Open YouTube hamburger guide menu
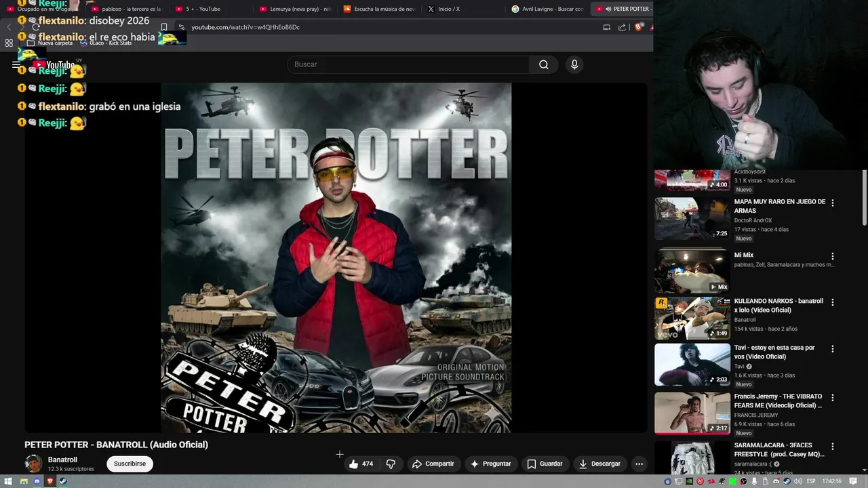This screenshot has width=868, height=488. point(16,65)
